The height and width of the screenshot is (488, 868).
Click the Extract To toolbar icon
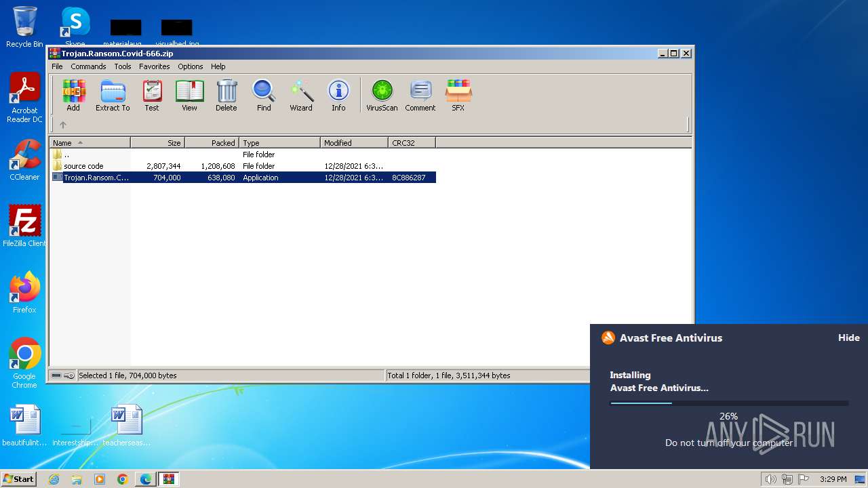click(113, 95)
